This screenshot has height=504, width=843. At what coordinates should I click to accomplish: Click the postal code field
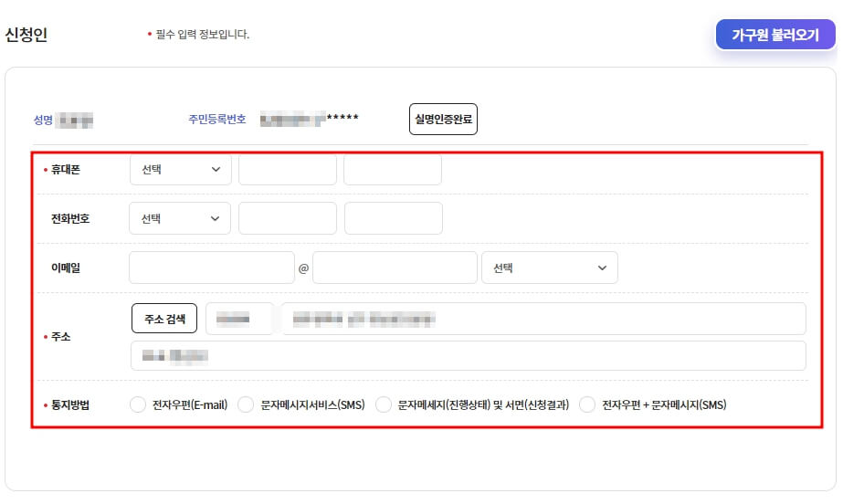pyautogui.click(x=240, y=319)
